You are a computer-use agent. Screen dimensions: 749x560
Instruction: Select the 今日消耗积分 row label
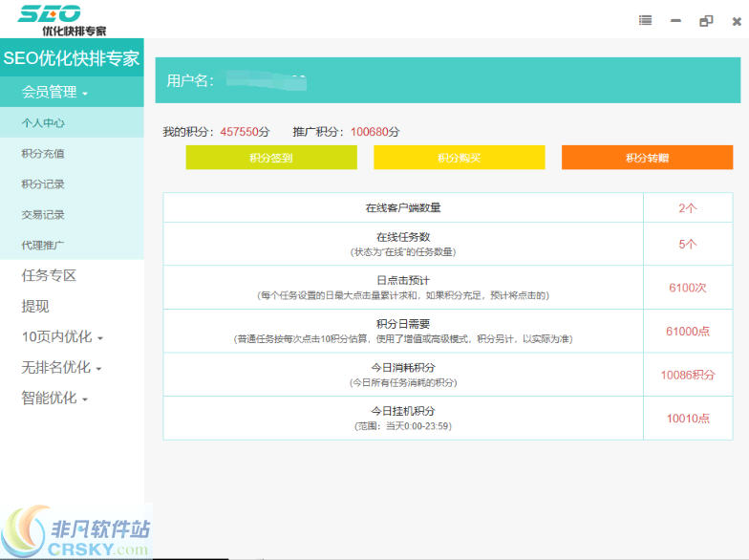tap(403, 367)
